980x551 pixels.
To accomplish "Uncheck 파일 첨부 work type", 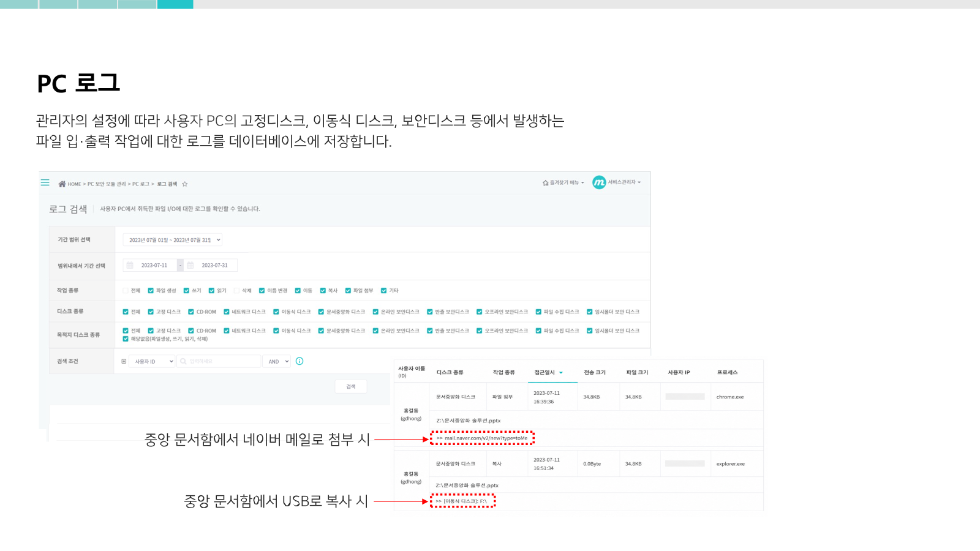I will [348, 291].
